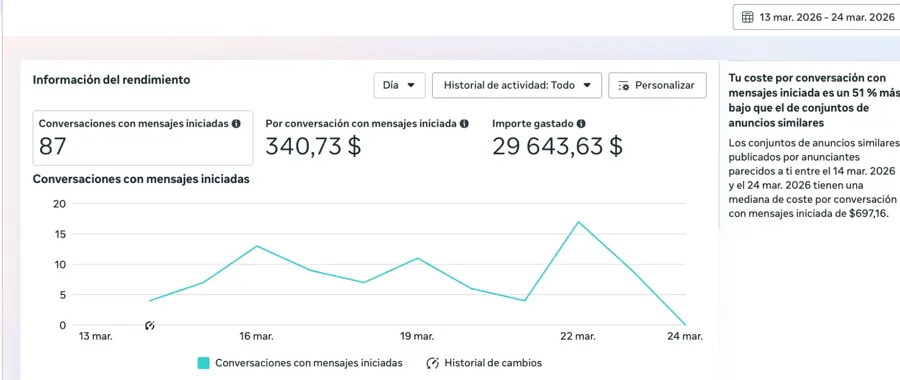Click the change history marker on chart axis

[x=150, y=325]
